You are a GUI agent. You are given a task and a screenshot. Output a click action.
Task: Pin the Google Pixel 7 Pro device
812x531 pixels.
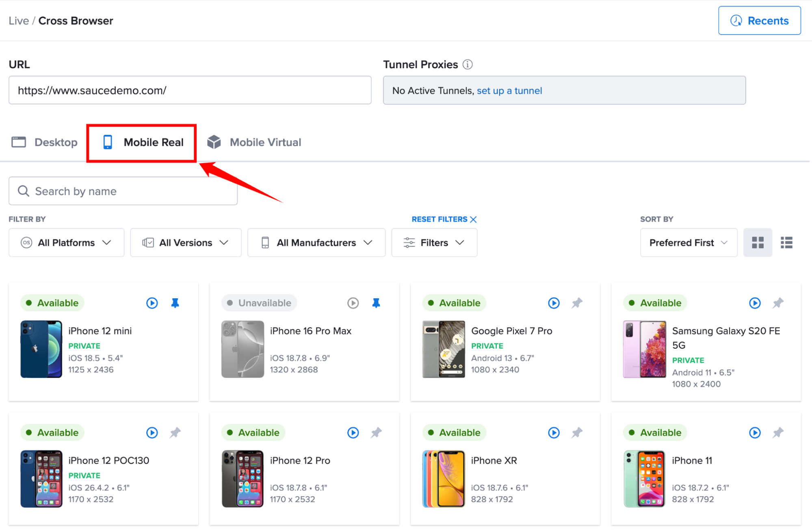point(577,303)
